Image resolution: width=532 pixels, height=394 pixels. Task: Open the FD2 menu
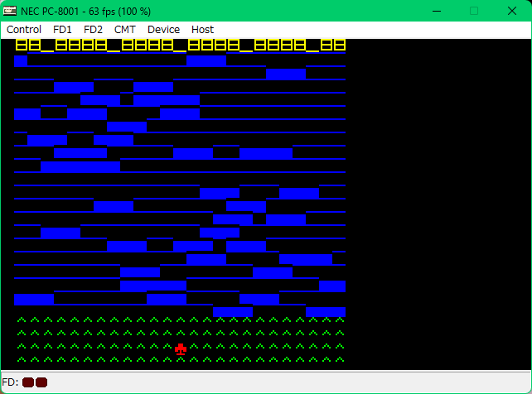pyautogui.click(x=93, y=30)
